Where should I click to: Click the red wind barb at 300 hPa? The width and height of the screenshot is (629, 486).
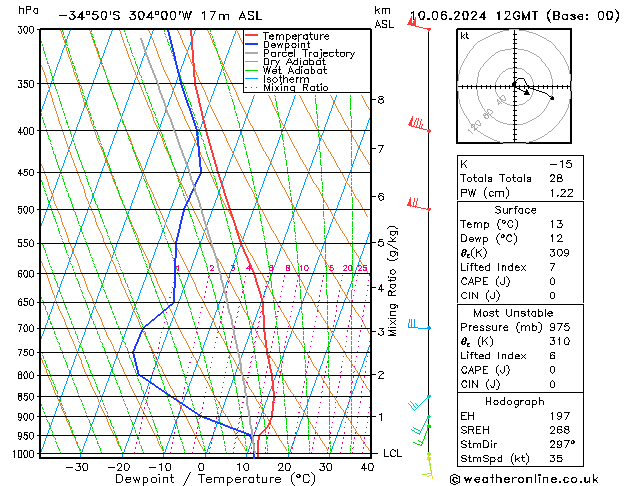coord(419,23)
